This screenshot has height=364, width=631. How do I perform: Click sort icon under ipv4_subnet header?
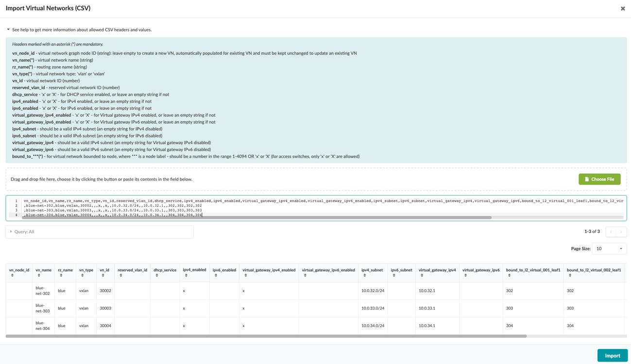click(x=364, y=276)
